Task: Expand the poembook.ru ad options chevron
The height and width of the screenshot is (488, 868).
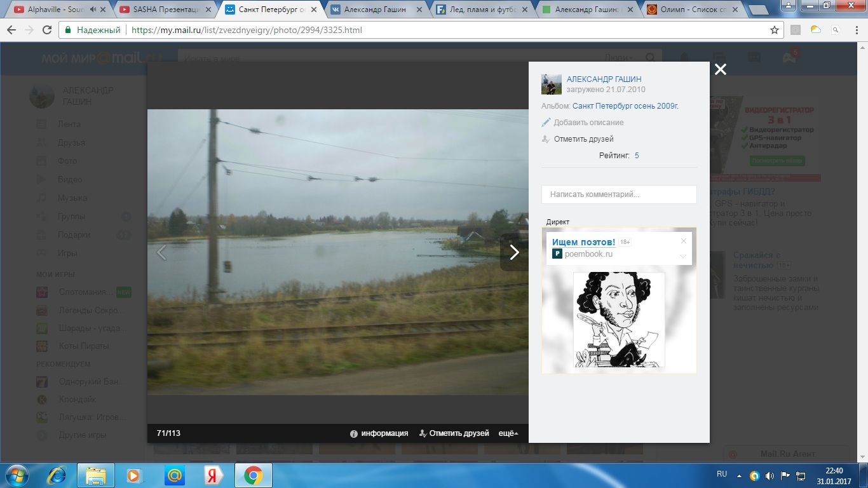Action: [684, 256]
